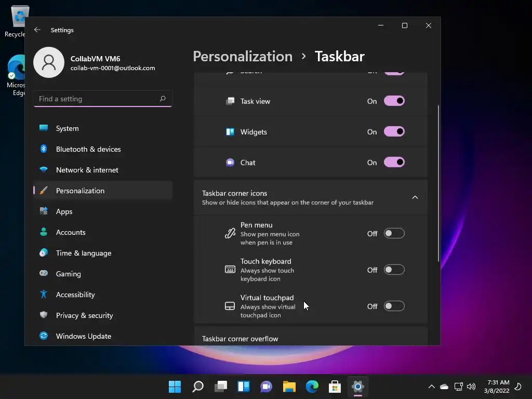532x399 pixels.
Task: Open Network & internet category
Action: point(103,170)
